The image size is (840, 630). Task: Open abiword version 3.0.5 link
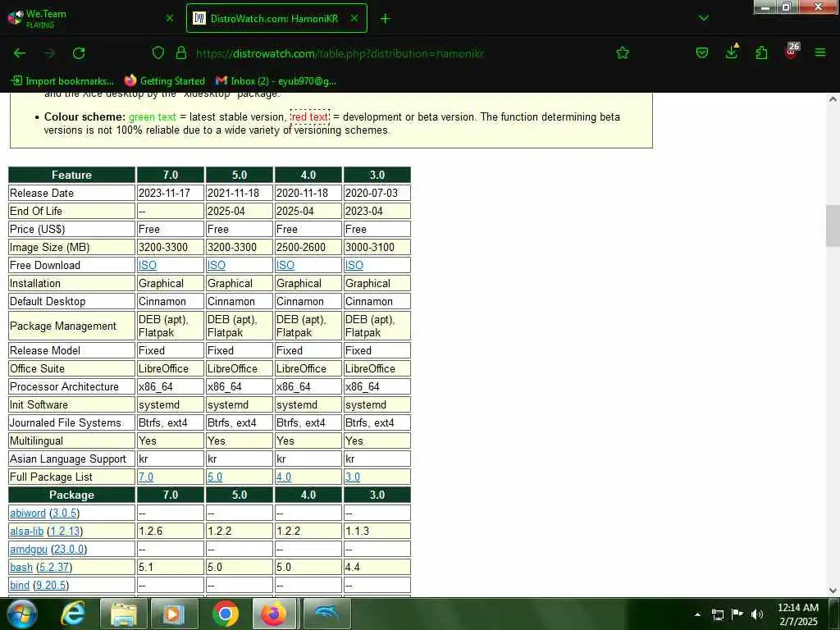pyautogui.click(x=64, y=513)
